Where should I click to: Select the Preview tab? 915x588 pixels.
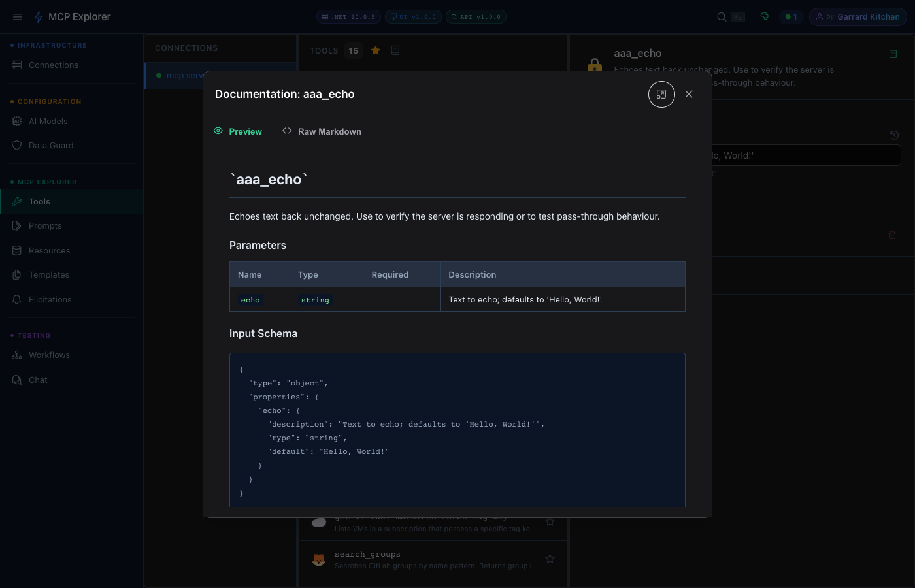pyautogui.click(x=238, y=131)
